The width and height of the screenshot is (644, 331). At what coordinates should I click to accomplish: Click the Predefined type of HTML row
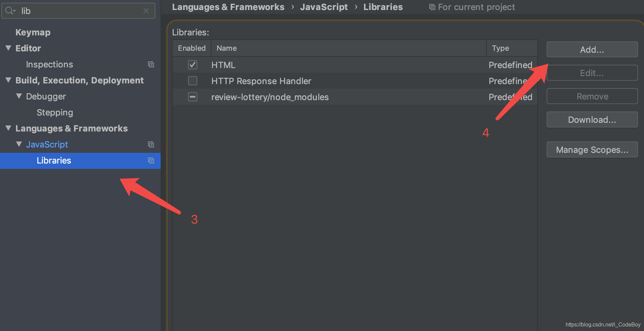coord(510,65)
